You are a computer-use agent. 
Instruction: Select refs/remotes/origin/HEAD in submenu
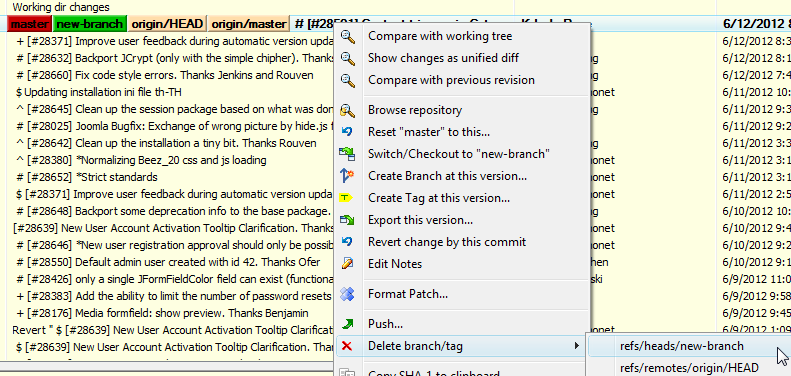689,368
